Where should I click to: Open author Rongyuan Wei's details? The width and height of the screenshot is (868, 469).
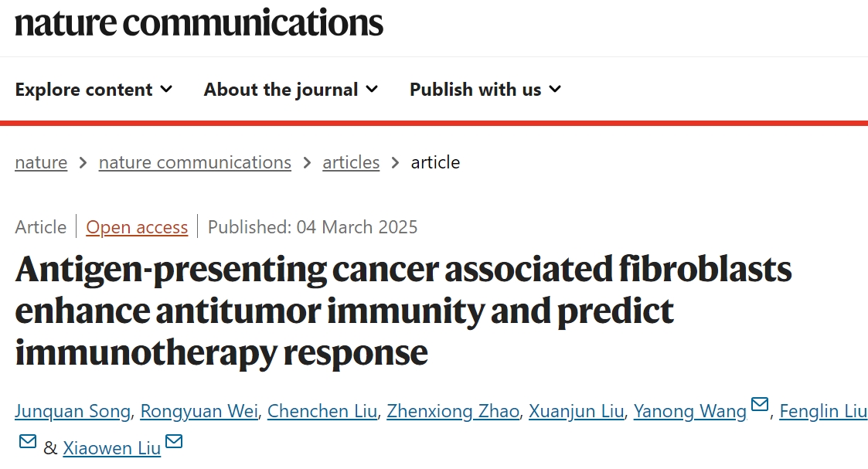click(199, 412)
